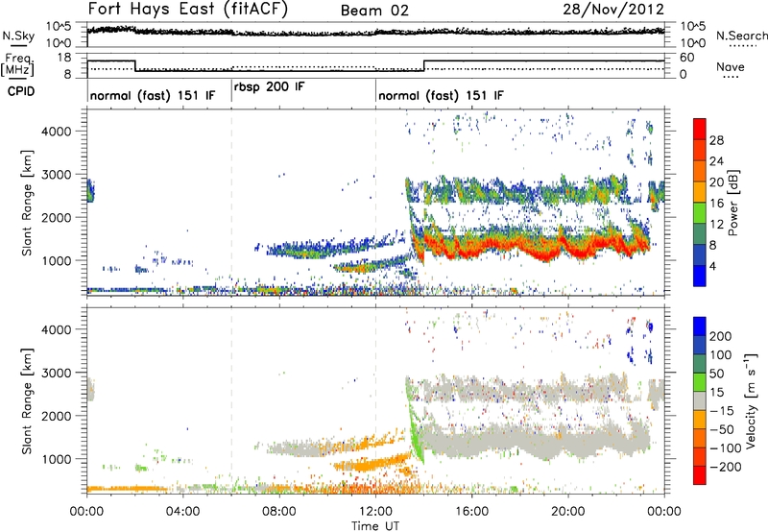This screenshot has width=768, height=532.
Task: Click the "50" velocity colorbar label
Action: (716, 374)
